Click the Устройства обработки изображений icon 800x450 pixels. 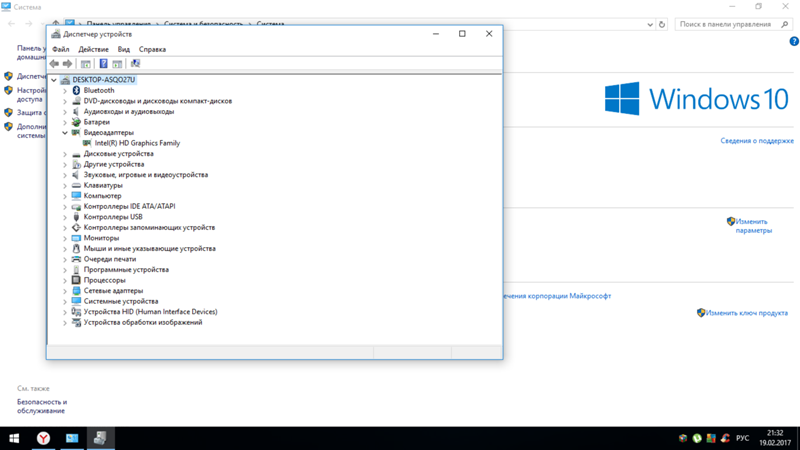point(76,322)
